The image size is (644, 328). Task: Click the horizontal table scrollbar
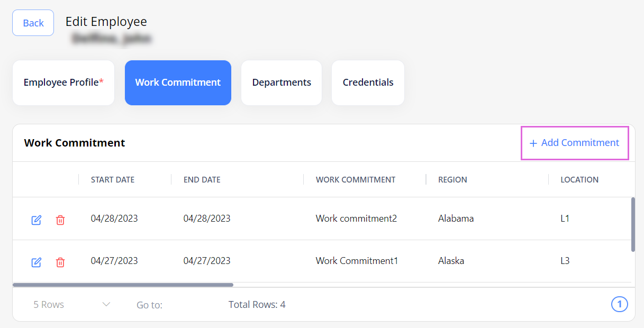(123, 285)
